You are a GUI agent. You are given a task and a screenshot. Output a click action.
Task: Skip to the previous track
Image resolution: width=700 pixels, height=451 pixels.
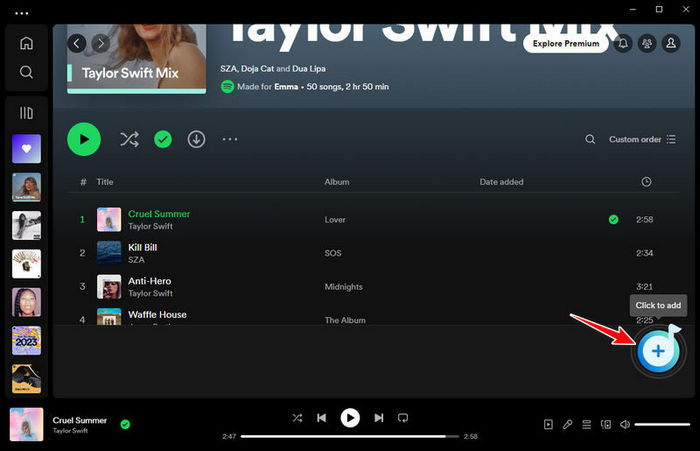click(x=321, y=418)
